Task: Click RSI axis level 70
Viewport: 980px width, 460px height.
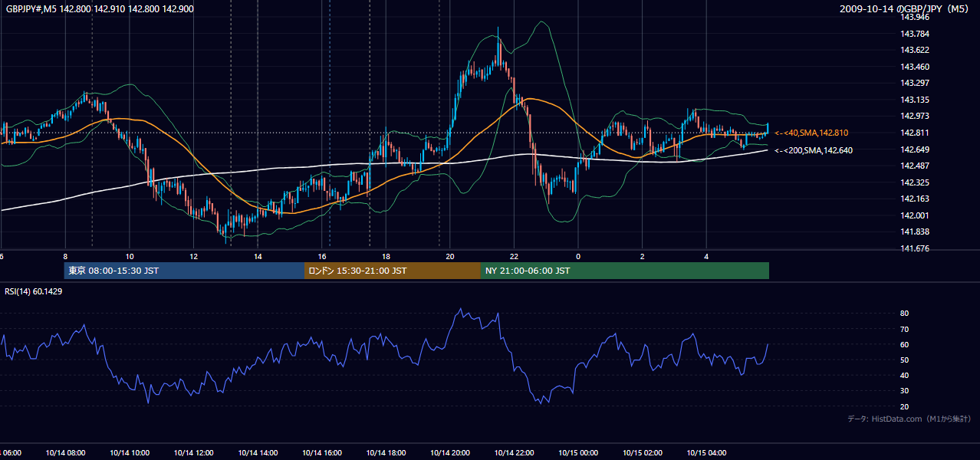Action: [x=904, y=329]
